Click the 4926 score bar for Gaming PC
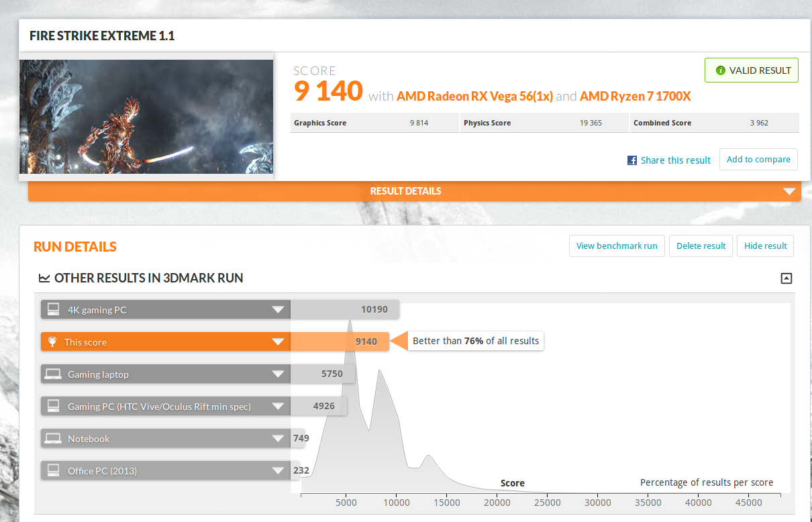 [319, 407]
